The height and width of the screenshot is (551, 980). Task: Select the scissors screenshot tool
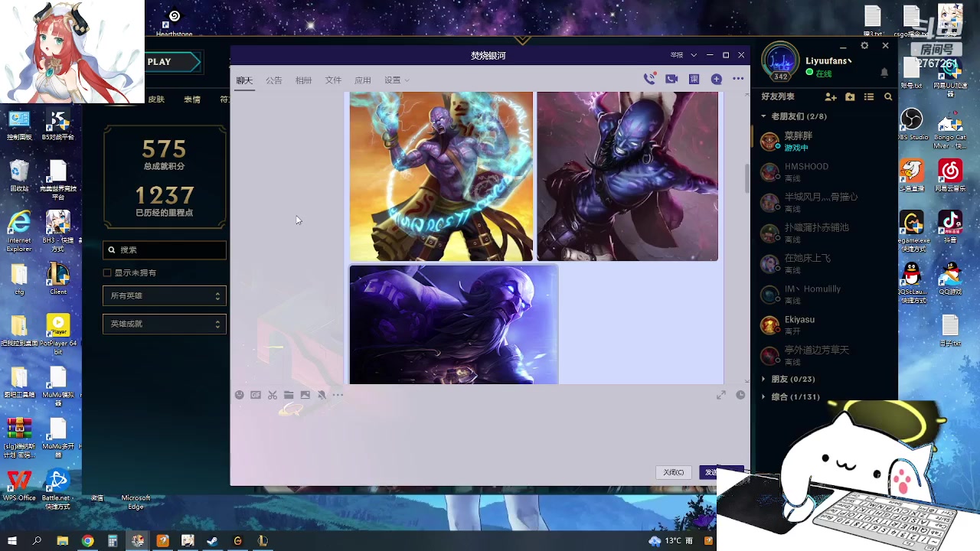[273, 395]
